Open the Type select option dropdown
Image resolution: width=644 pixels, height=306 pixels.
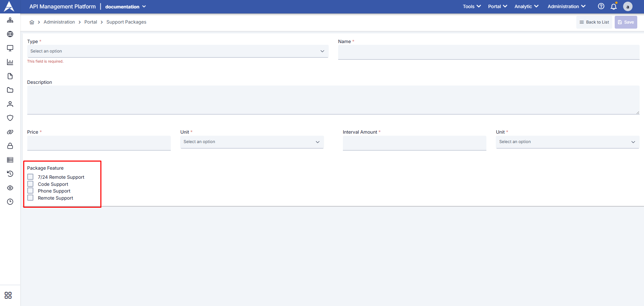coord(178,51)
